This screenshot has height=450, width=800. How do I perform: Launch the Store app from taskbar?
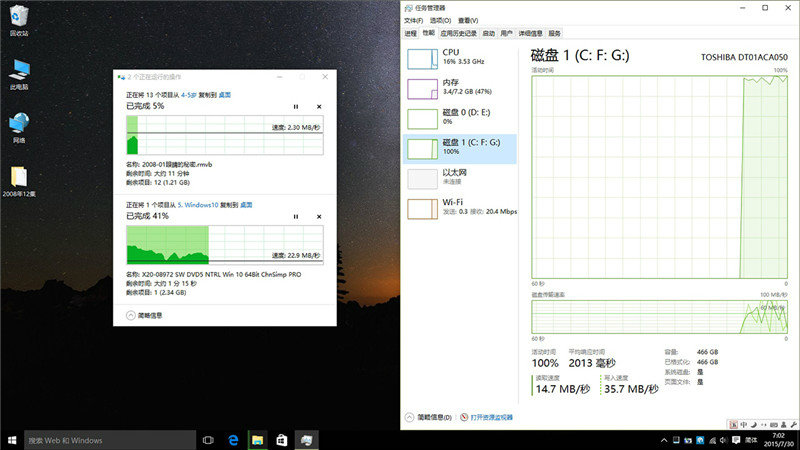(282, 440)
